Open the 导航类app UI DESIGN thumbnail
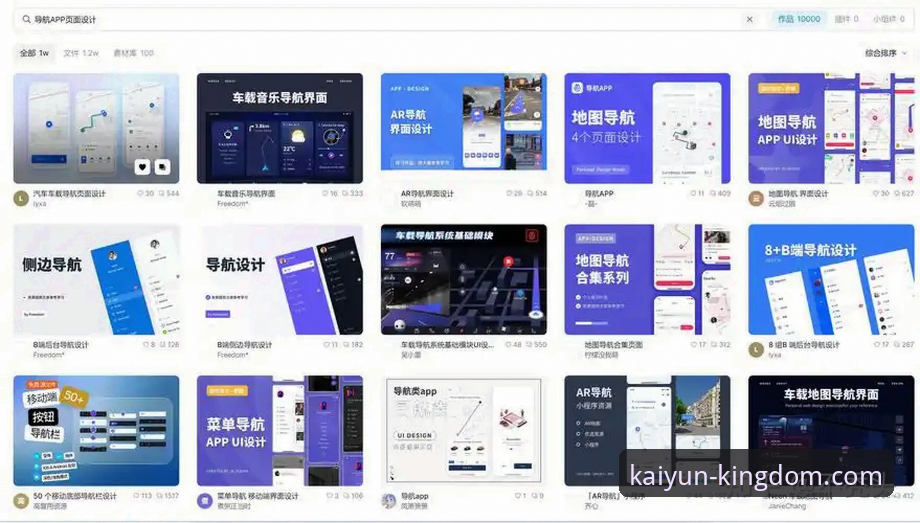The width and height of the screenshot is (920, 523). pyautogui.click(x=464, y=431)
